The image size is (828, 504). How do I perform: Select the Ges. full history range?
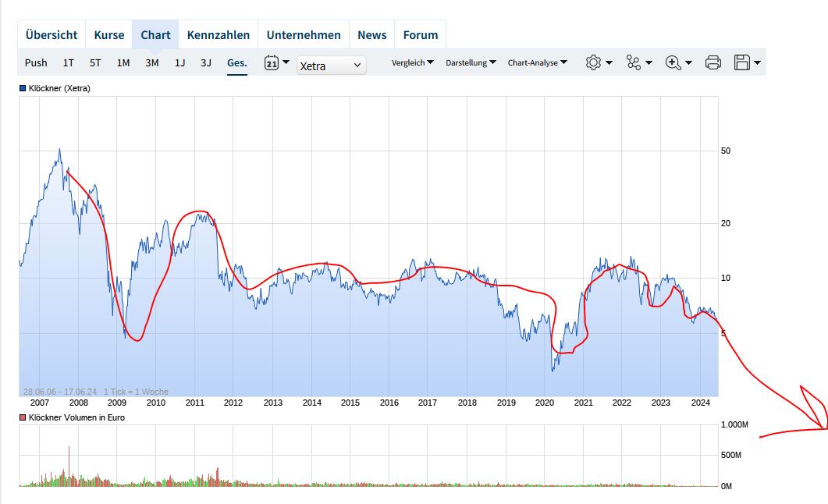point(236,63)
